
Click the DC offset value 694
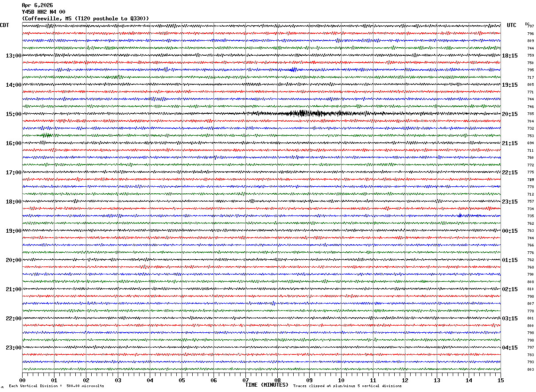[x=530, y=143]
